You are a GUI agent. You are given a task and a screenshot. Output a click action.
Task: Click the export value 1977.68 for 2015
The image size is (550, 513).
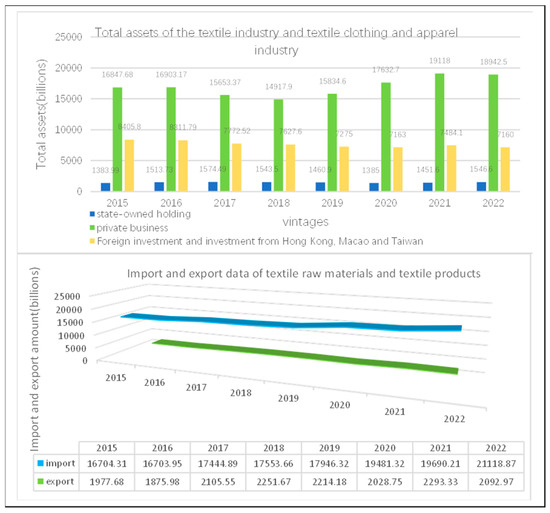click(107, 482)
